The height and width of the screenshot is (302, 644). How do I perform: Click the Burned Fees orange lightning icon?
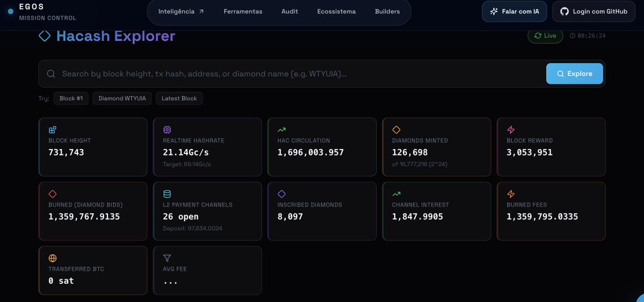coord(511,194)
